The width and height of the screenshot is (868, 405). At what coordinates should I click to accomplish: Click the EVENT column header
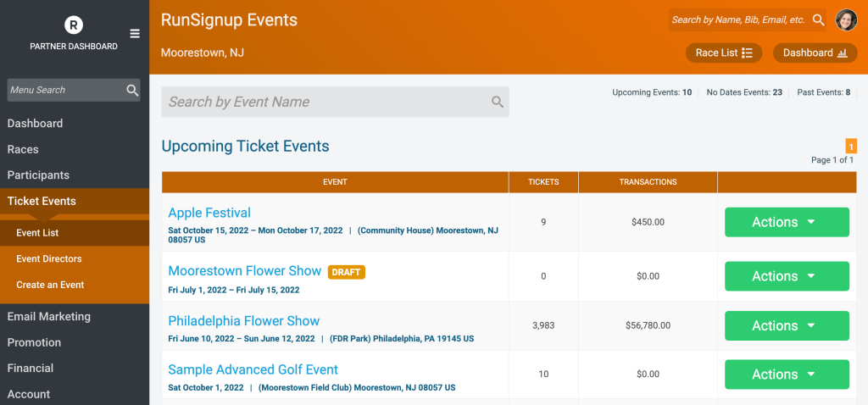tap(335, 182)
